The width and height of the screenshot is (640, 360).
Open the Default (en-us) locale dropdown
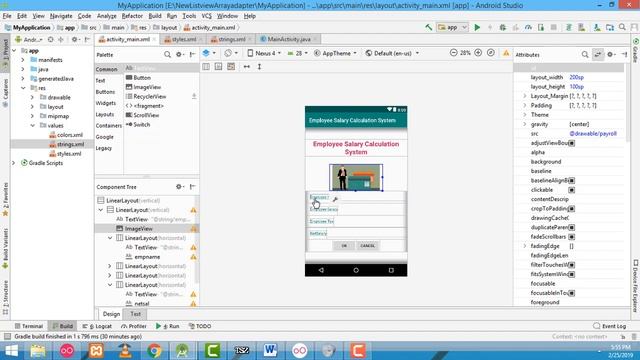click(x=392, y=53)
